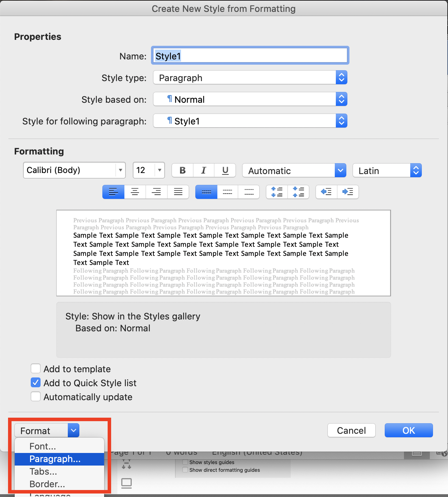Screen dimensions: 448x497
Task: Justify the paragraph text
Action: (178, 192)
